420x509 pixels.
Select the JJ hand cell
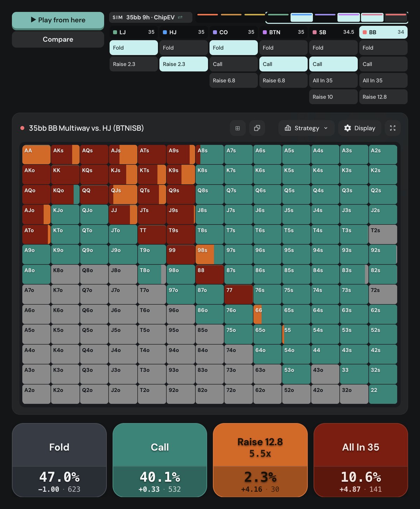point(123,214)
